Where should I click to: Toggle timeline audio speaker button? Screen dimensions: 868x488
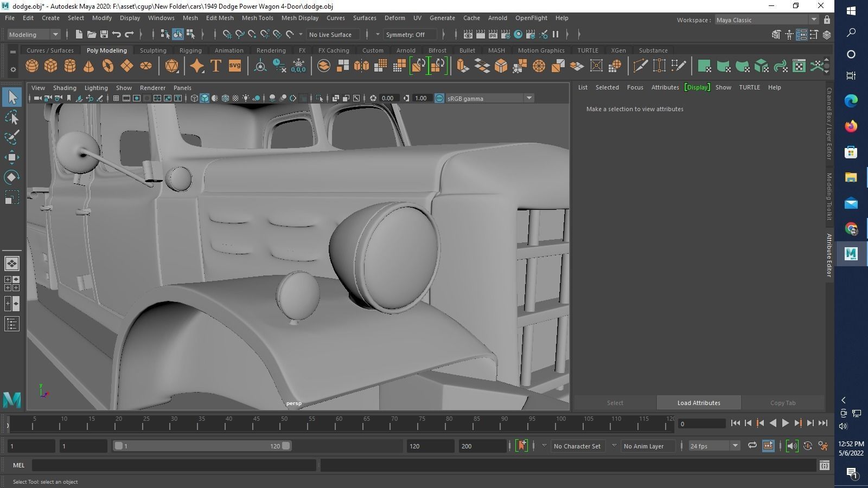point(792,446)
